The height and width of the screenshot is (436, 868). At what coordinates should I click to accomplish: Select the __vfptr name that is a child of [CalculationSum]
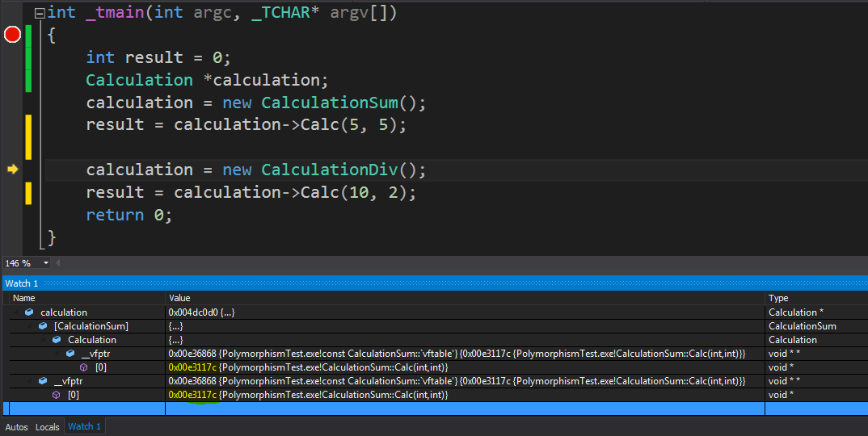(x=68, y=381)
